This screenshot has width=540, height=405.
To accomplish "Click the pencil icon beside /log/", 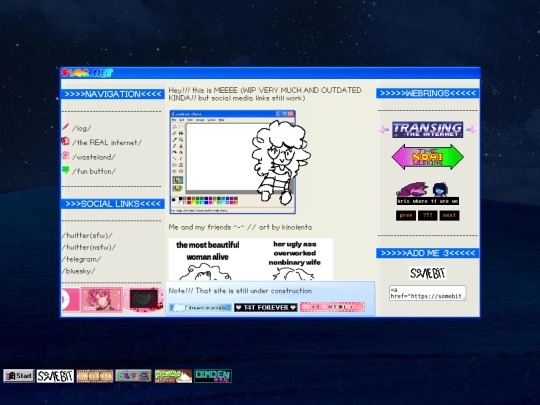I will click(65, 127).
